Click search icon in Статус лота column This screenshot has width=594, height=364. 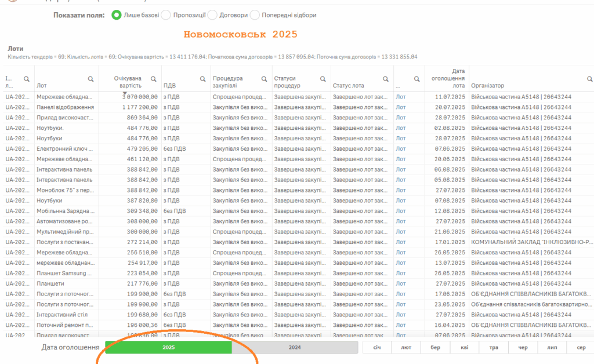tap(386, 79)
